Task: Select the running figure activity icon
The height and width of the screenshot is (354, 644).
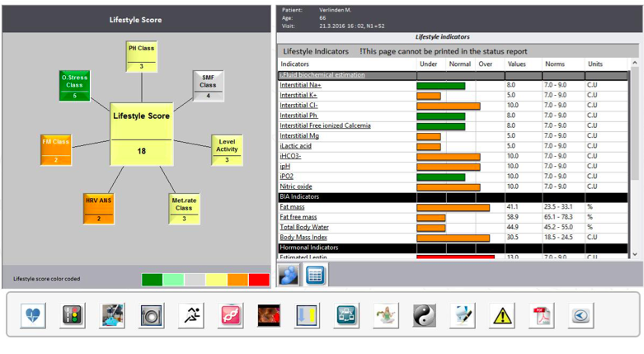Action: click(191, 315)
